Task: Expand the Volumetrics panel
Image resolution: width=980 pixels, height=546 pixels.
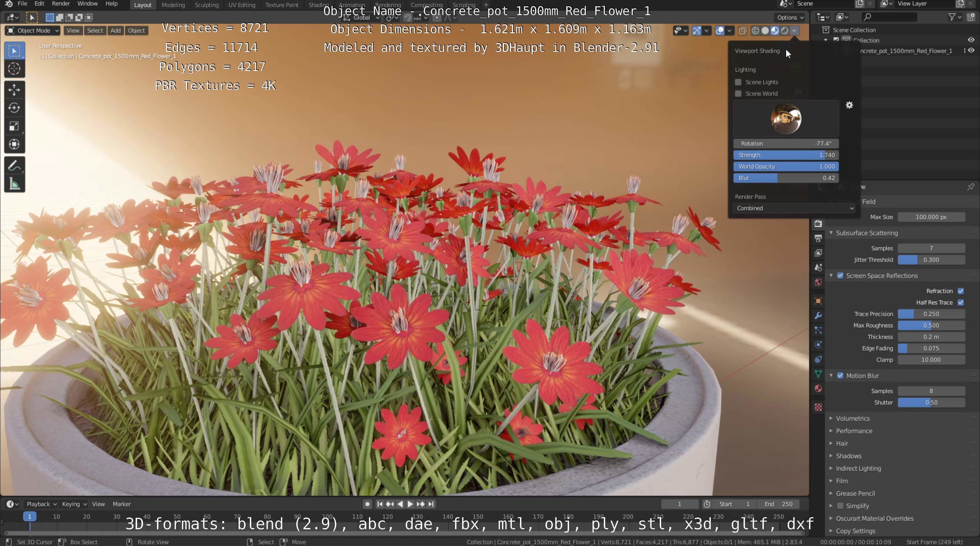Action: pos(853,419)
